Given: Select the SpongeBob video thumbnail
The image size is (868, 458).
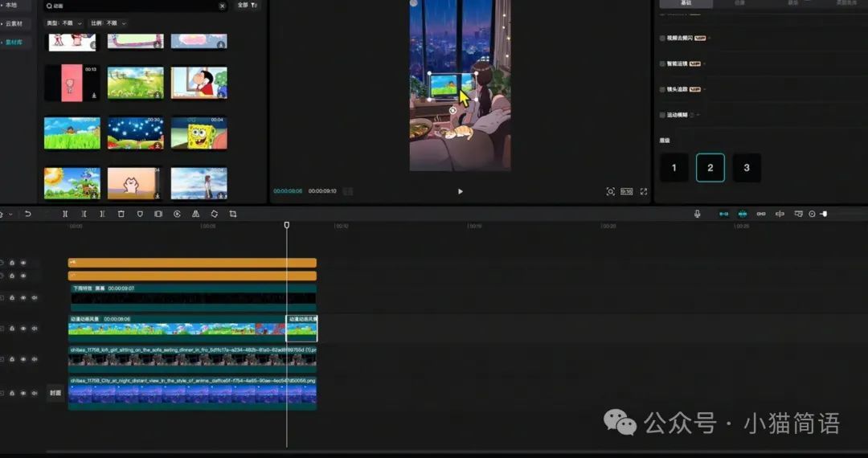Looking at the screenshot, I should (199, 133).
